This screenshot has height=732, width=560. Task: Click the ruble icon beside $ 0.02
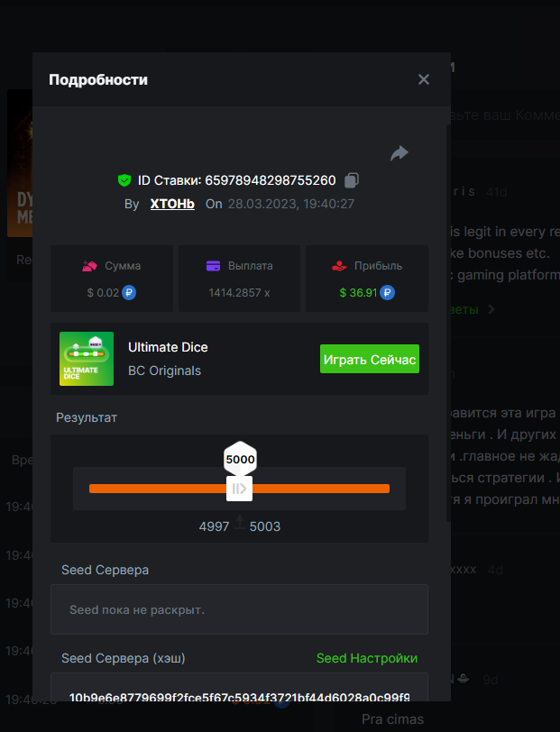click(129, 293)
